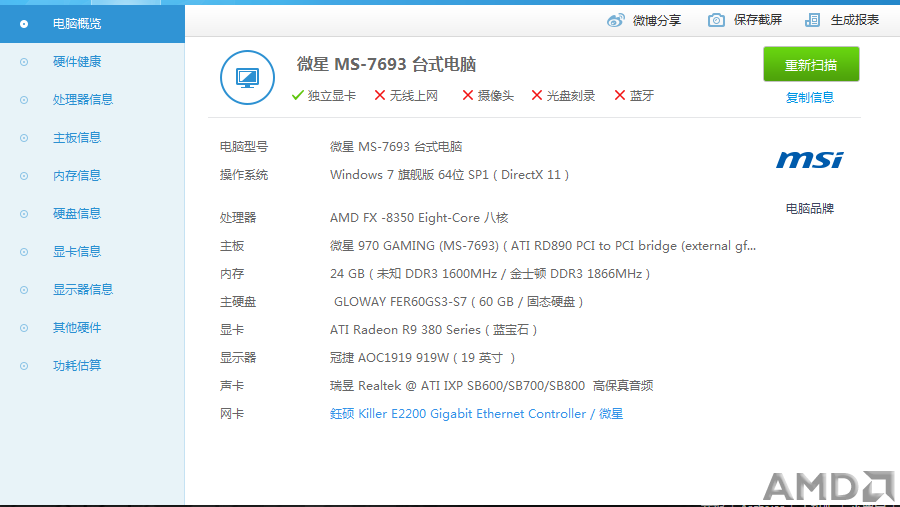This screenshot has height=507, width=900.
Task: Open 主板信息 sidebar item
Action: click(77, 138)
